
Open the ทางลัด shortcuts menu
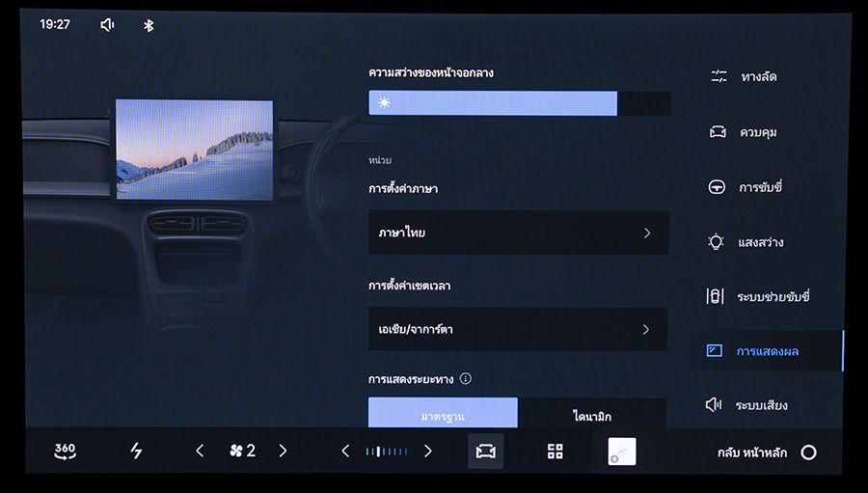(x=757, y=76)
